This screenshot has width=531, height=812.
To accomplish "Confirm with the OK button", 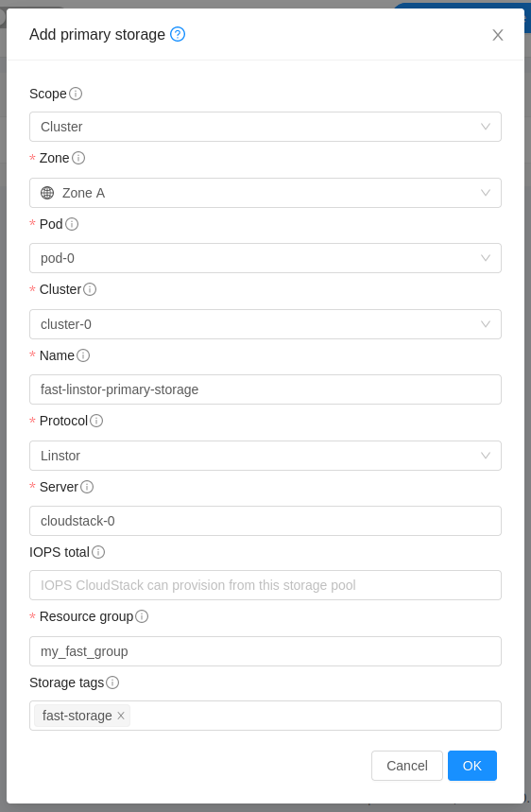I will click(x=472, y=766).
